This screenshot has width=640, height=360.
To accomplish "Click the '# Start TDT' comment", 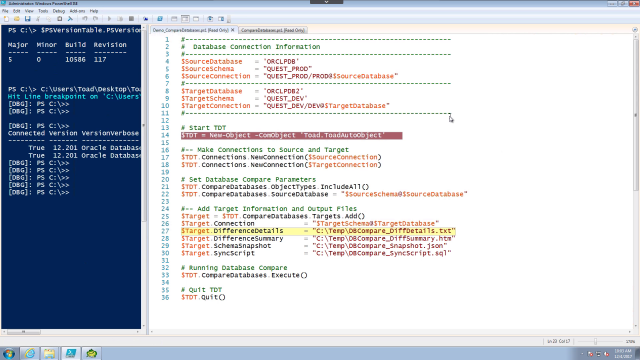I will click(x=203, y=128).
